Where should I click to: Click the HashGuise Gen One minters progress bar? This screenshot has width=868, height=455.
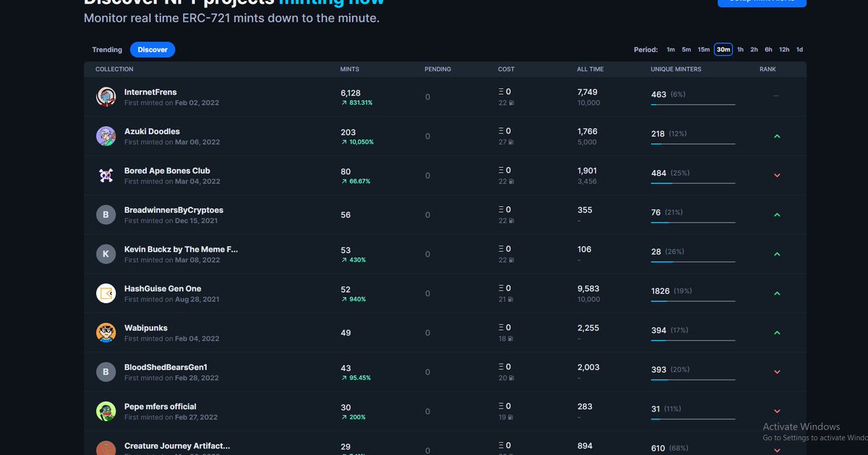click(693, 301)
